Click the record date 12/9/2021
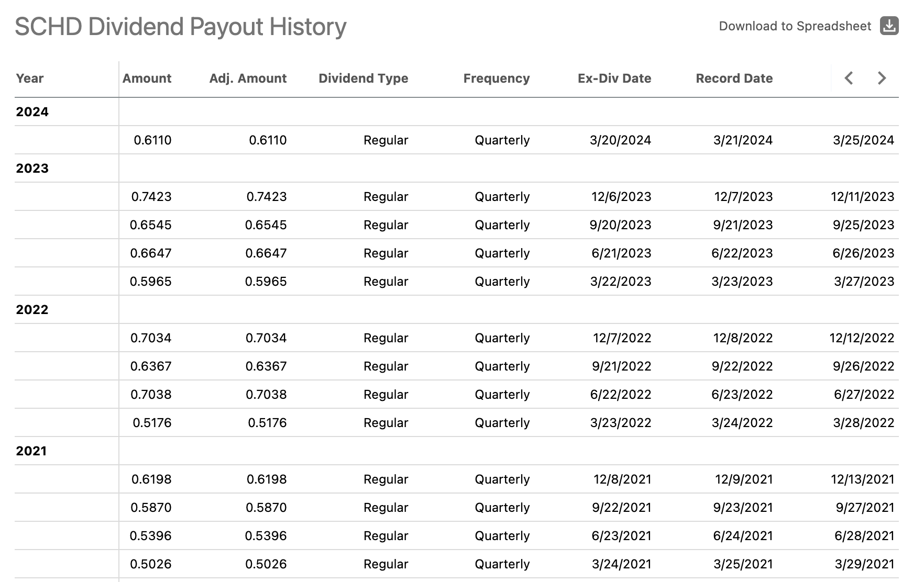The height and width of the screenshot is (582, 924). click(744, 479)
